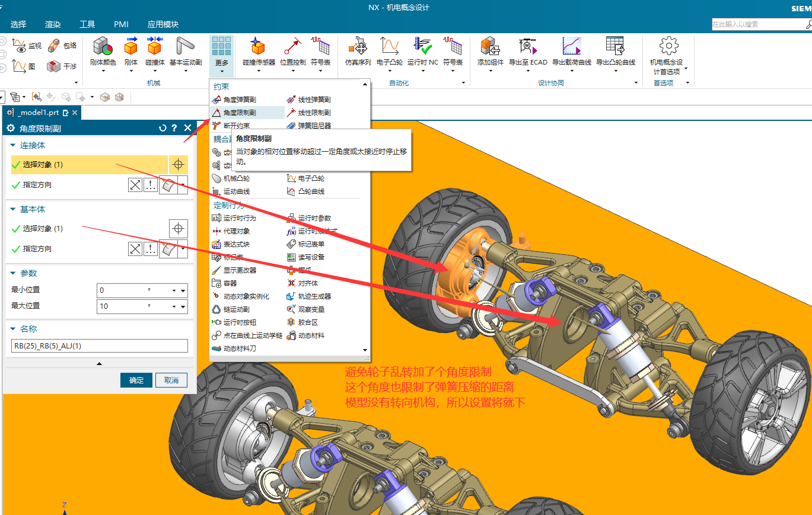Viewport: 812px width, 515px height.
Task: Click the 图 graph icon
Action: tap(20, 66)
